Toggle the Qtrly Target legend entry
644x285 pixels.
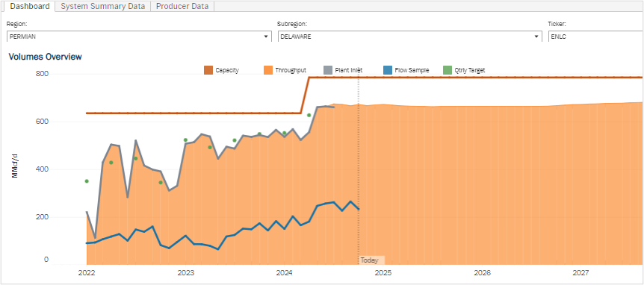tap(464, 70)
